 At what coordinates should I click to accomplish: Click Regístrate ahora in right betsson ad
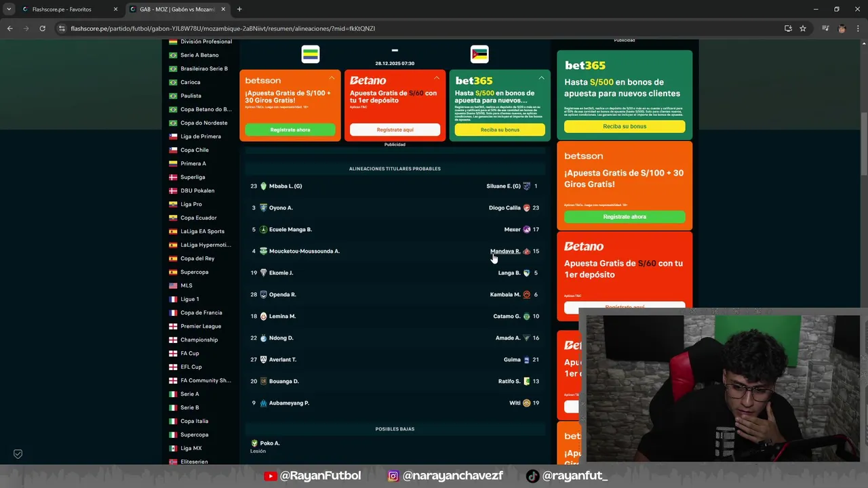click(x=625, y=217)
